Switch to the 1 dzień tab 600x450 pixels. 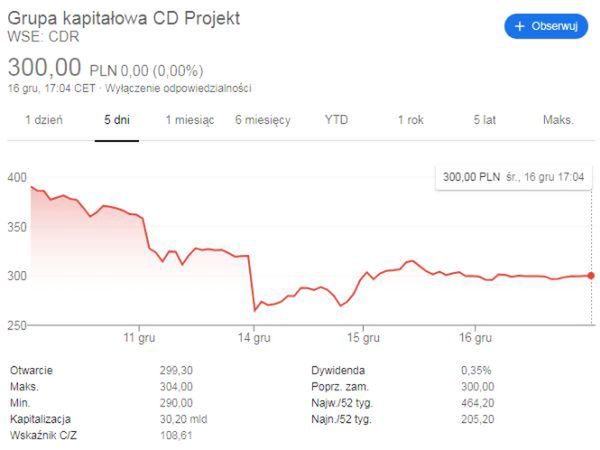click(x=44, y=120)
